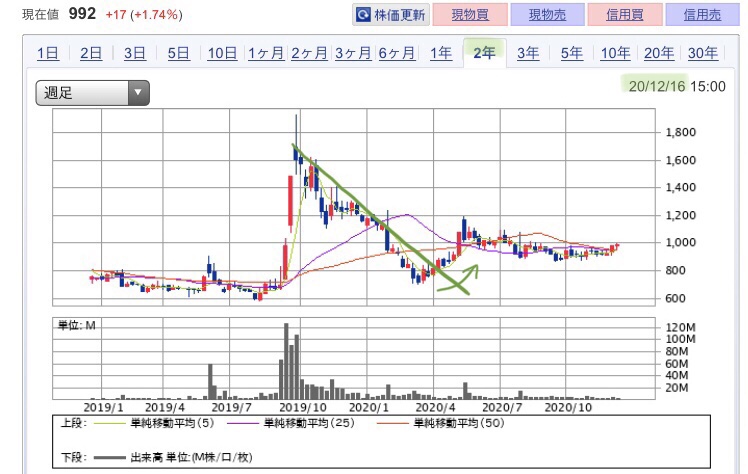Click the 2020/4 date axis label
The height and width of the screenshot is (474, 748).
click(436, 407)
